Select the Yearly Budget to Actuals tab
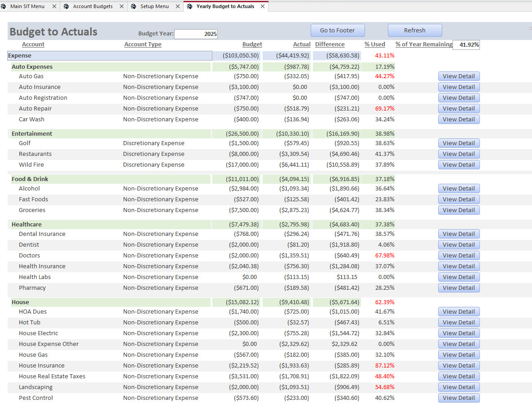This screenshot has width=532, height=403. 225,6
